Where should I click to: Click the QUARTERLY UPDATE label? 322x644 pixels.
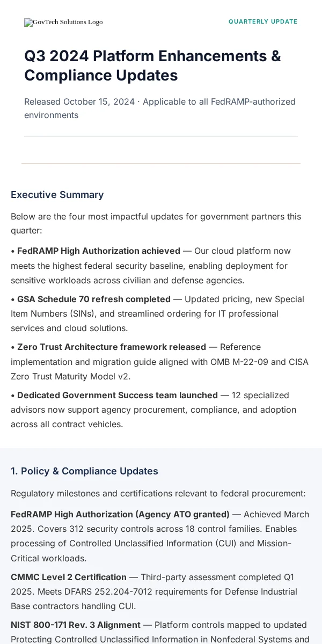pos(263,22)
